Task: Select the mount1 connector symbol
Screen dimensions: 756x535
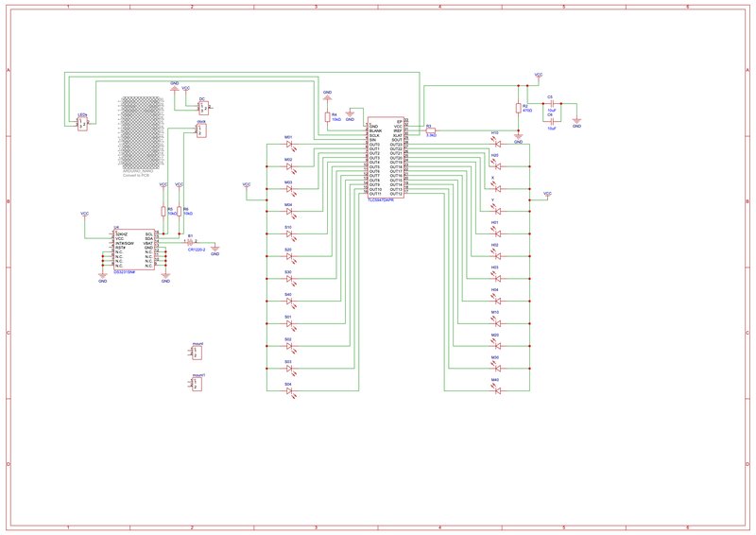Action: [197, 384]
